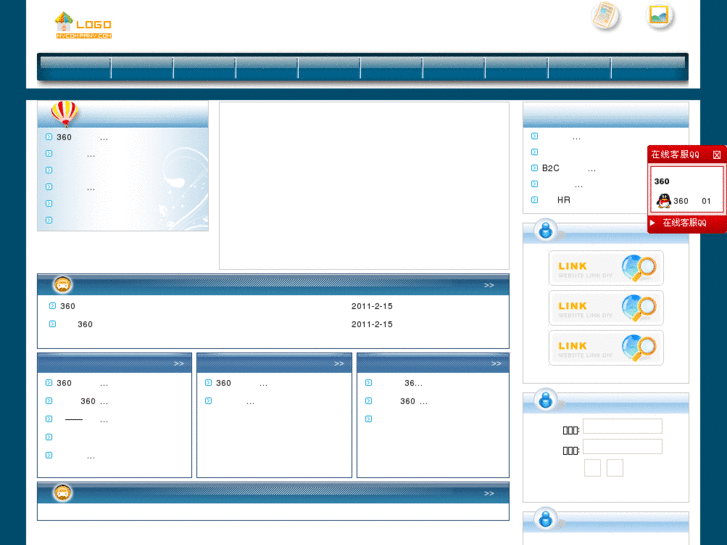Click the blue user icon above the LINK banners
727x545 pixels.
(x=546, y=230)
